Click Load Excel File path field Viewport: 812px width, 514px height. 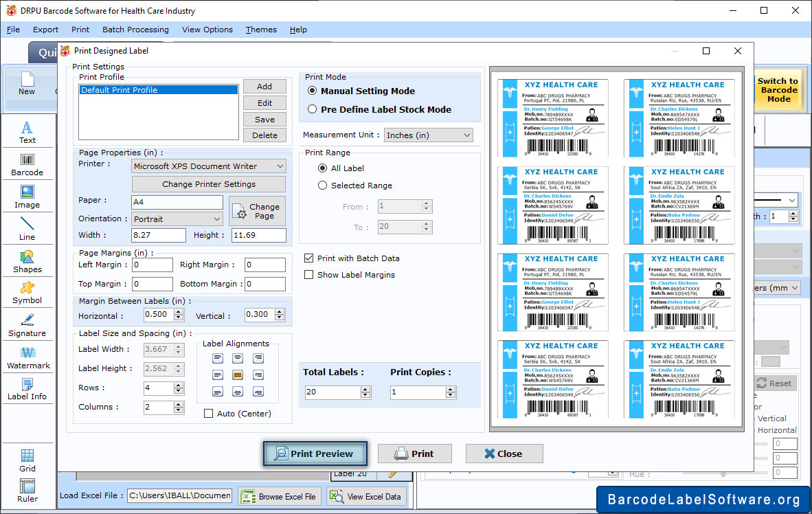tap(180, 495)
